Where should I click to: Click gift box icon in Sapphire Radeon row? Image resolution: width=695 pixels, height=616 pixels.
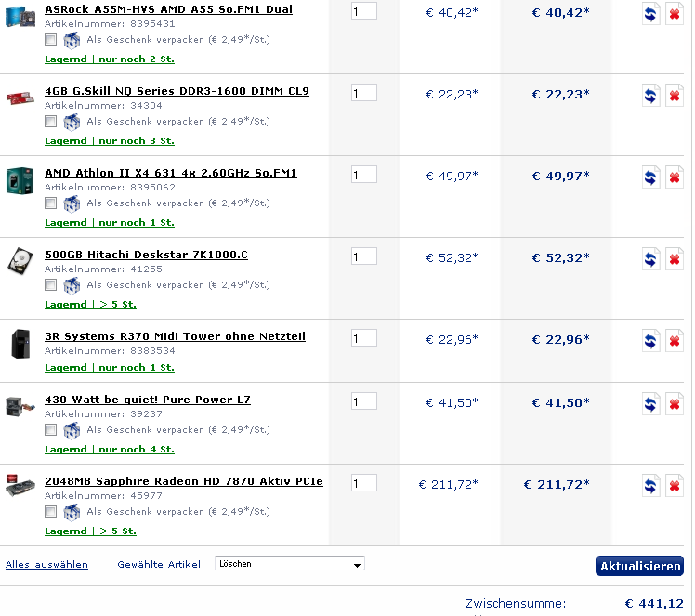[x=72, y=512]
